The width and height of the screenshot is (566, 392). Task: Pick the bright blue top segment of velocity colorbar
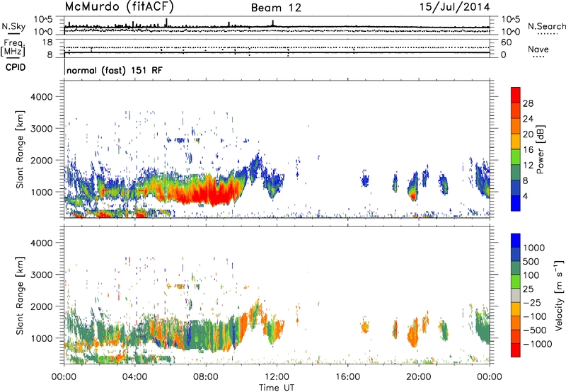[516, 241]
